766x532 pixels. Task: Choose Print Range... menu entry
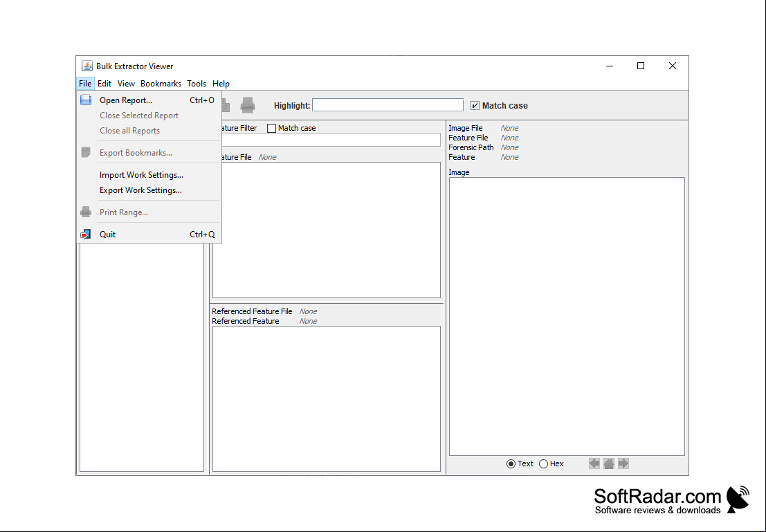click(x=149, y=212)
